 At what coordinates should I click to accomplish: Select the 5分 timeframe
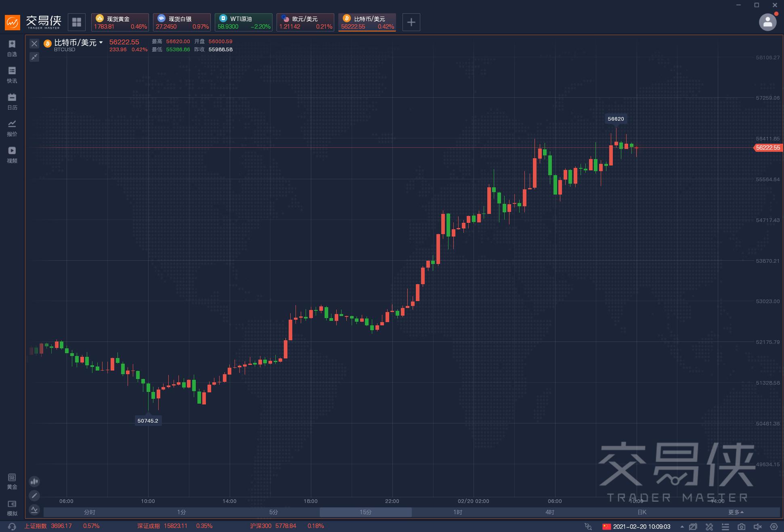(274, 512)
